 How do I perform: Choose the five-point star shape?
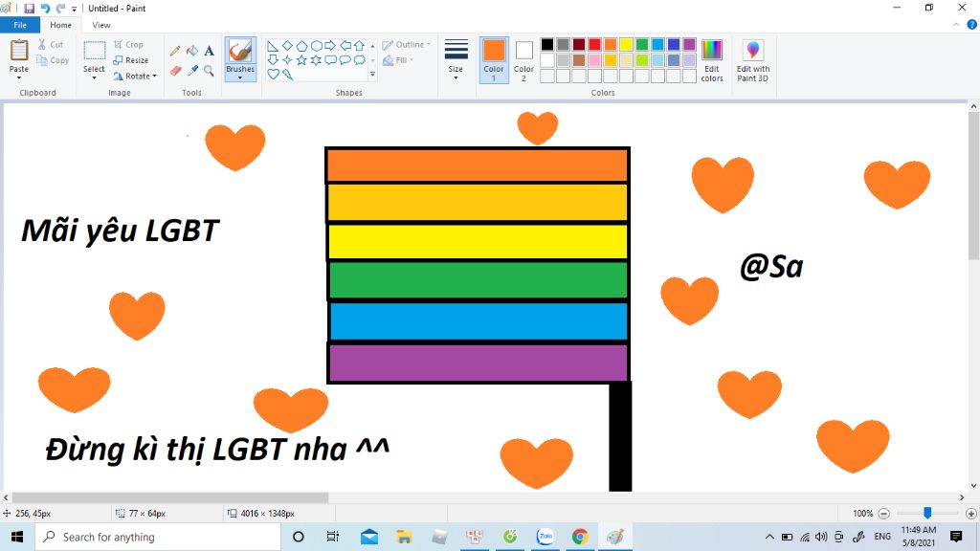point(301,60)
